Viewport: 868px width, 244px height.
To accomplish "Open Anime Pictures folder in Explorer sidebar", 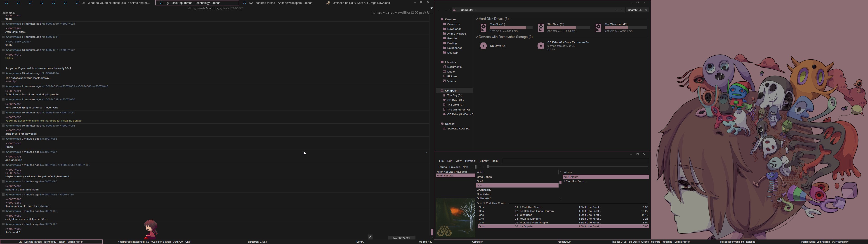I will 456,34.
